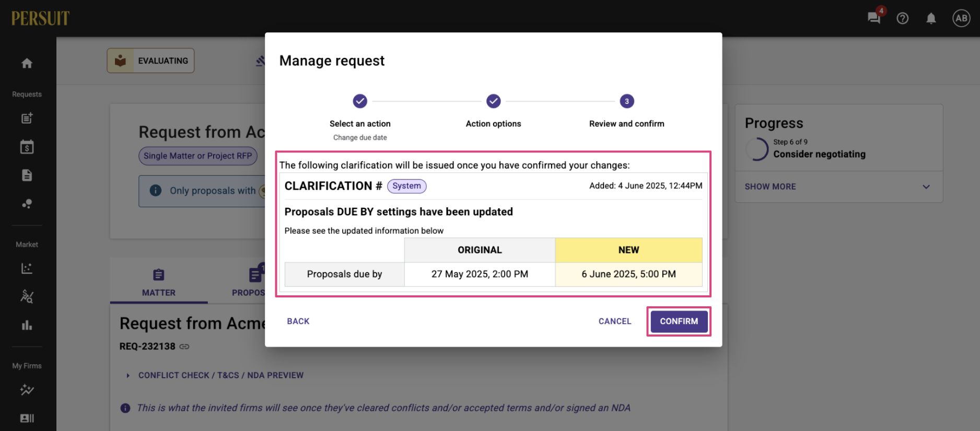Click the Evaluating status button
The height and width of the screenshot is (431, 980).
(x=150, y=61)
